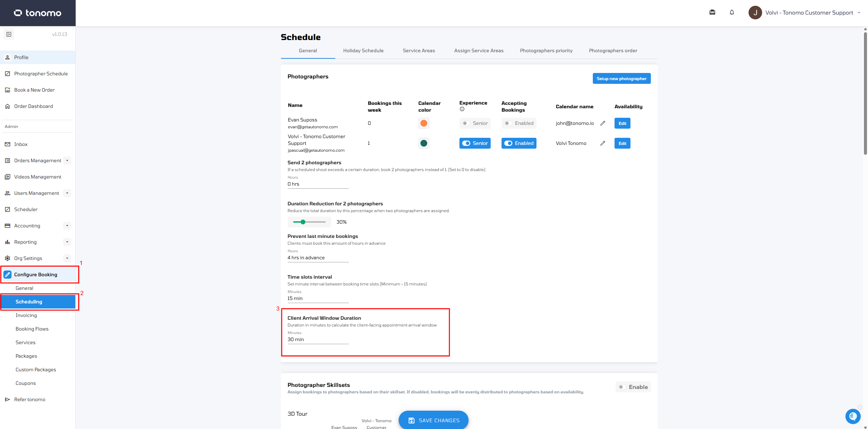Viewport: 868px width, 429px height.
Task: Edit availability for Evan Suposs
Action: 622,123
